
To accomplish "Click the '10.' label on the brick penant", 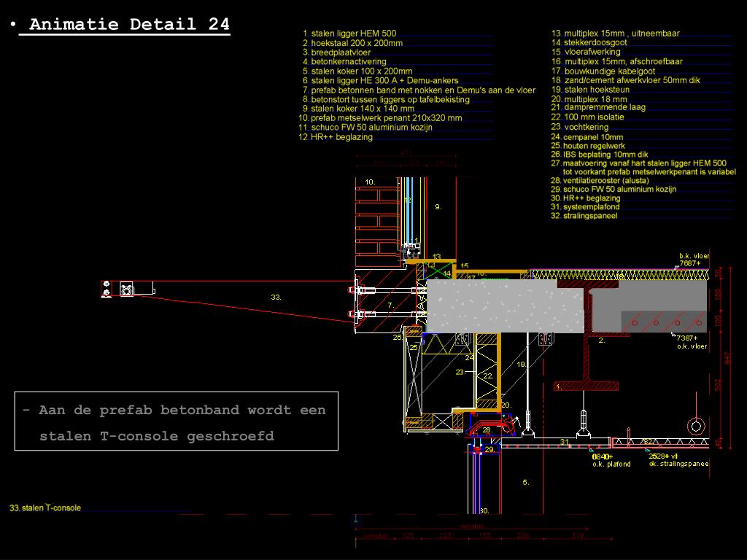I will coord(370,182).
